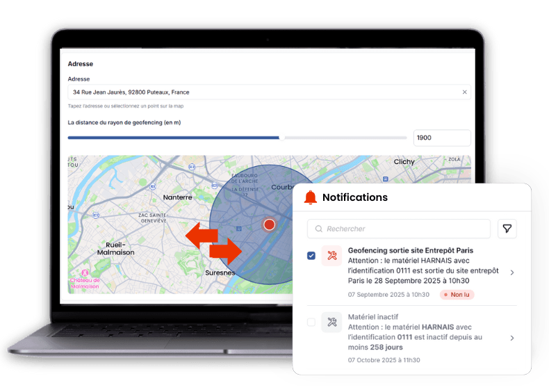Focus the radius value field showing 1900
Screen dimensions: 549x392
441,138
